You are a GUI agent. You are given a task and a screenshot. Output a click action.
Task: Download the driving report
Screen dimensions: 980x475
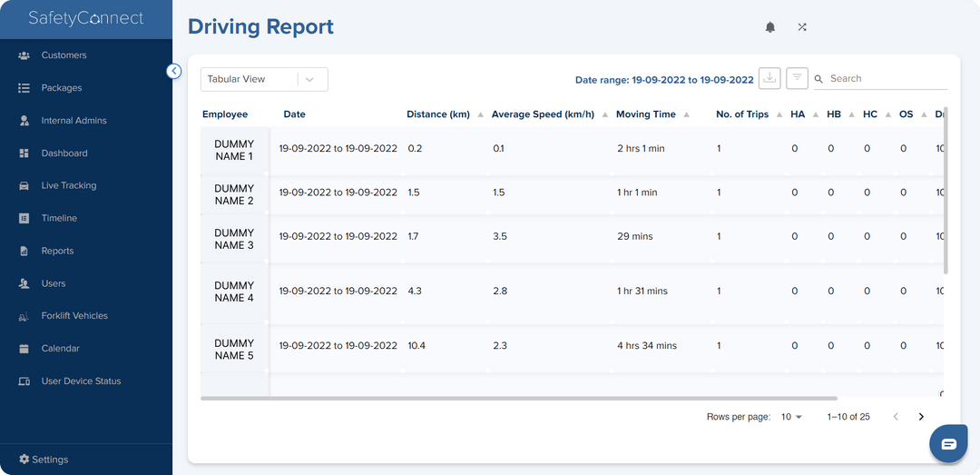click(770, 78)
